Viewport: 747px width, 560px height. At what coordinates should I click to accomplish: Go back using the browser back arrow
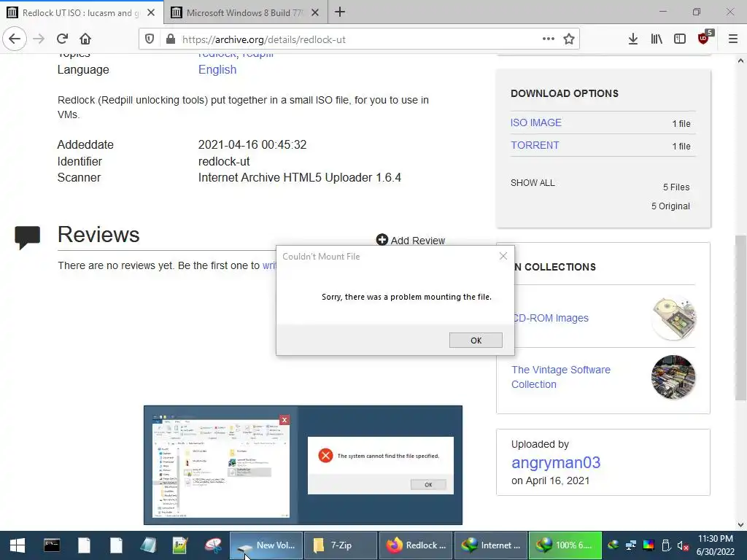(15, 39)
